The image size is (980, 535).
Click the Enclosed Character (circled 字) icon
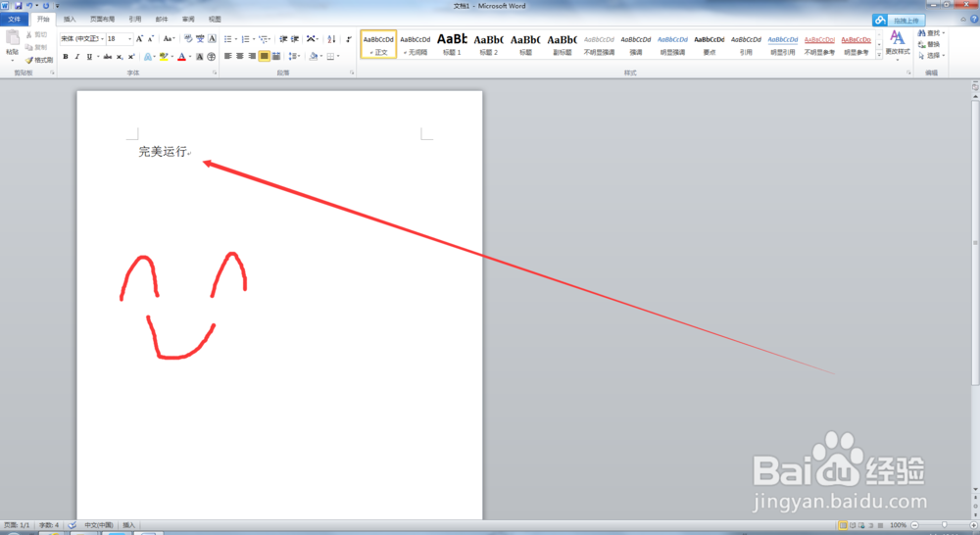[212, 57]
